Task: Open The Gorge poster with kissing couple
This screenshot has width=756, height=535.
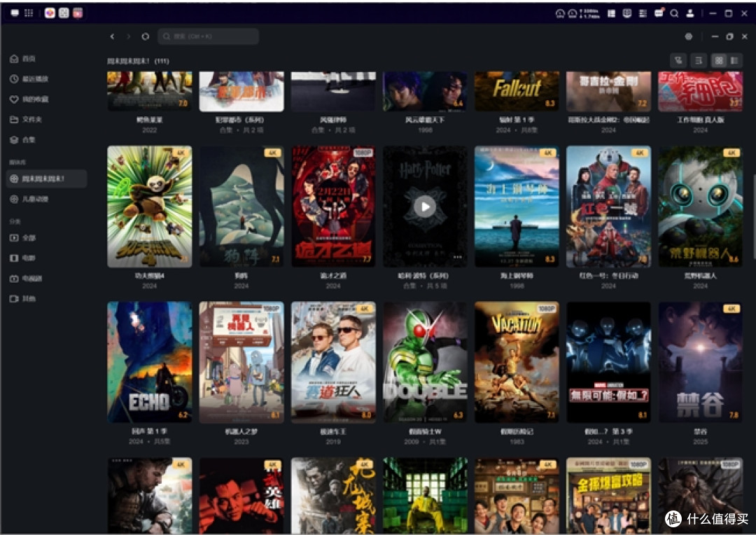Action: click(x=701, y=362)
